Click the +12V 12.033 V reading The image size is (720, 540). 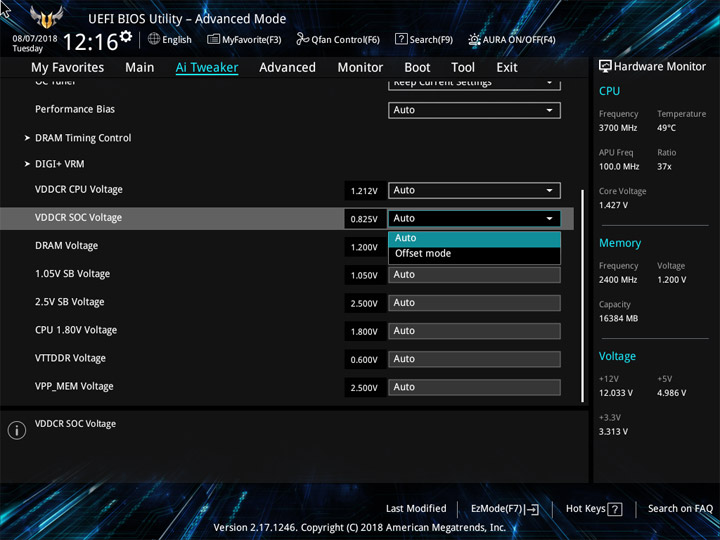(616, 393)
